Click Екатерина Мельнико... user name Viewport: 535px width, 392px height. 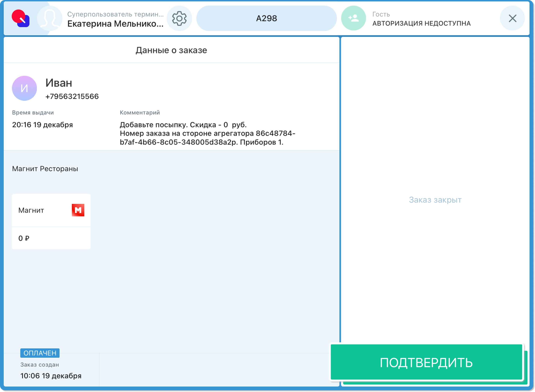coord(115,24)
